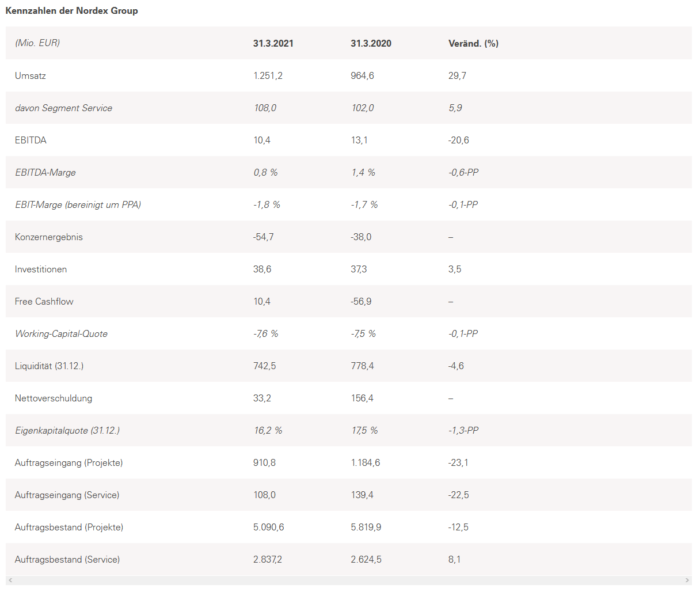Click the horizontal scrollbar right arrow

pos(687,580)
